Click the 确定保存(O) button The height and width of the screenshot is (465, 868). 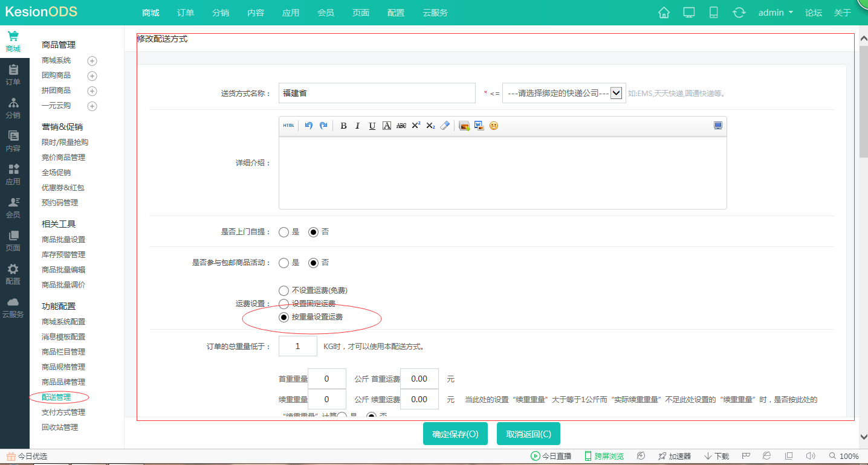click(x=455, y=434)
